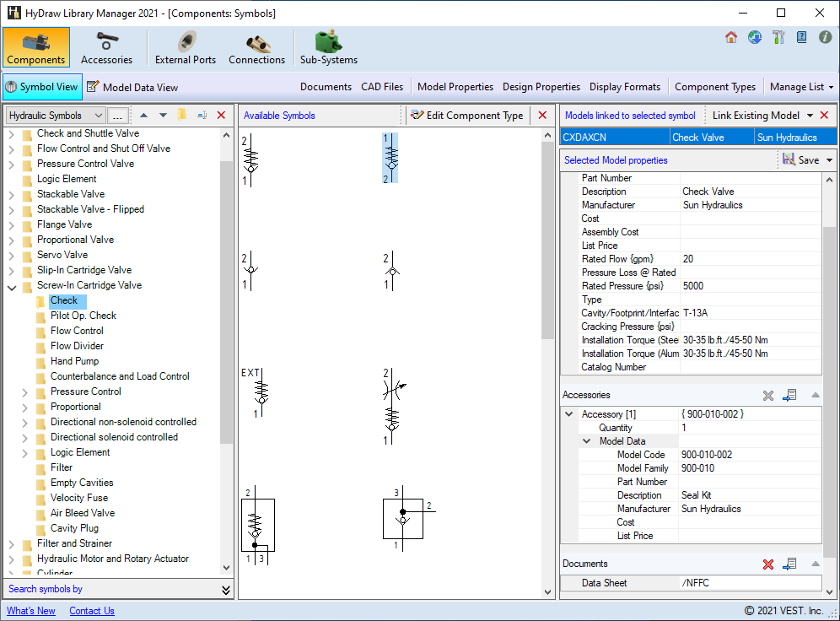
Task: Open the Connections section
Action: click(x=256, y=47)
